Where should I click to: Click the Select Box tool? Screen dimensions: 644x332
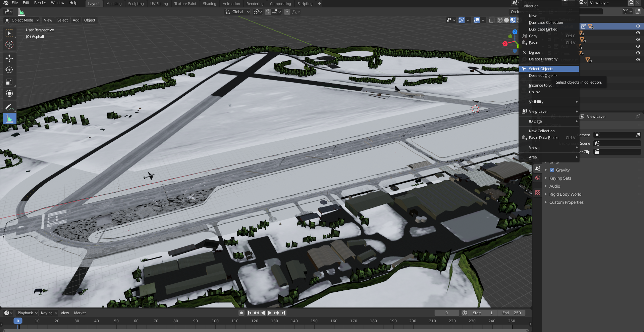(9, 33)
